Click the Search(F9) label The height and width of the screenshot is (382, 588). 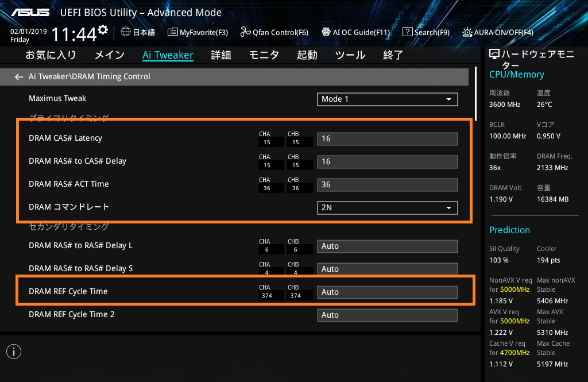click(x=432, y=32)
